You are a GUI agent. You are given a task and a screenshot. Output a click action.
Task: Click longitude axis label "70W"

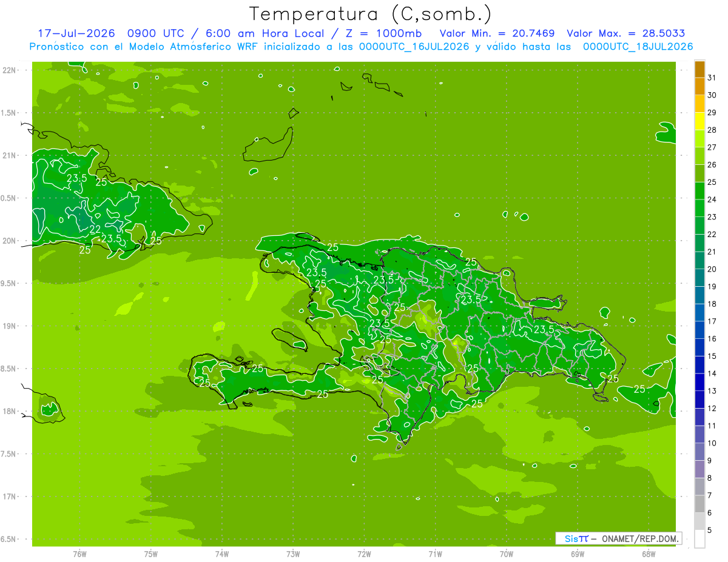click(x=507, y=554)
